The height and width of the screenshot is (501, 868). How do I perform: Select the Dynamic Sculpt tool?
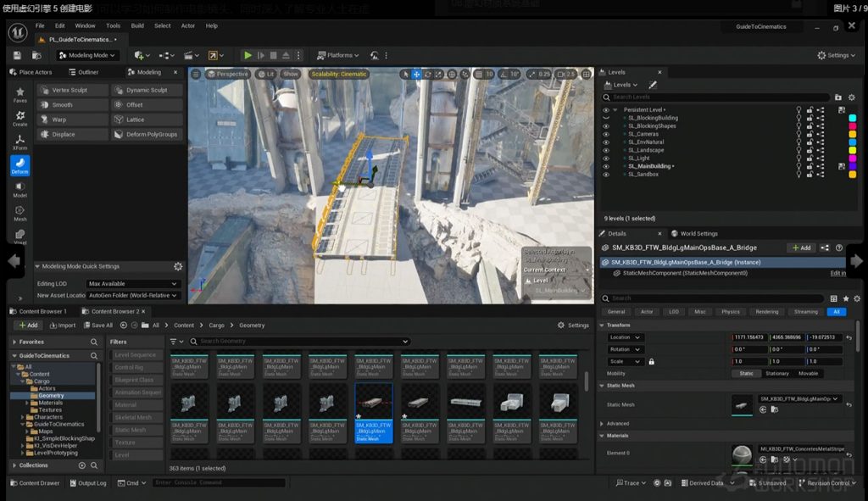tap(147, 90)
